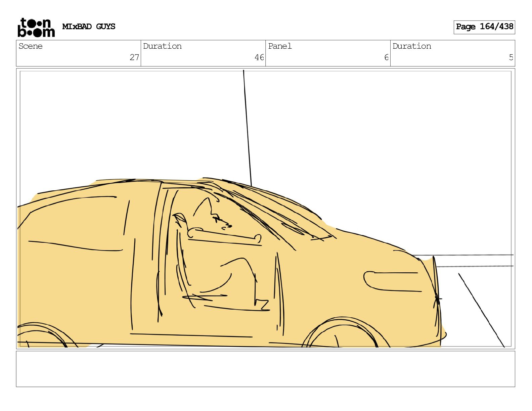Click the 'Panel' field label

(x=280, y=46)
